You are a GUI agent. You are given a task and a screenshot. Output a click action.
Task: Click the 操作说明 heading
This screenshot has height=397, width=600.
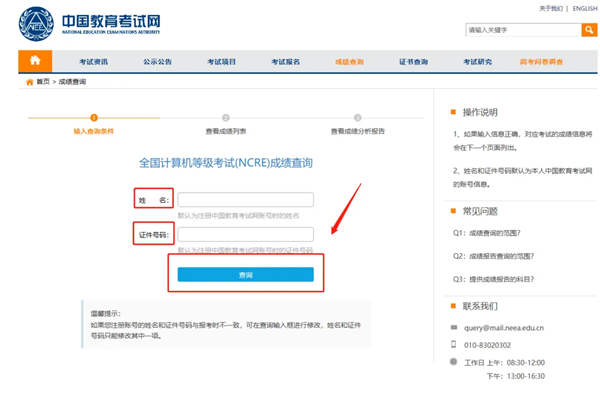click(480, 112)
